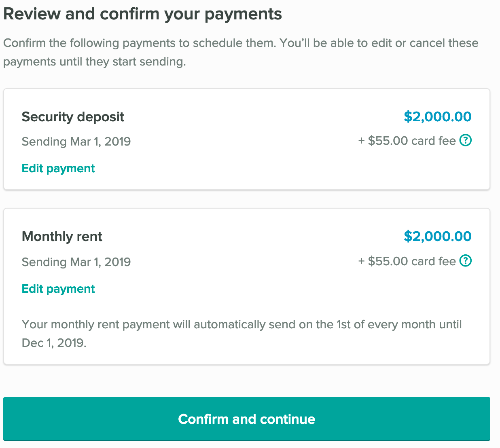Click the $2,000.00 Security deposit amount
This screenshot has height=448, width=500.
click(437, 117)
